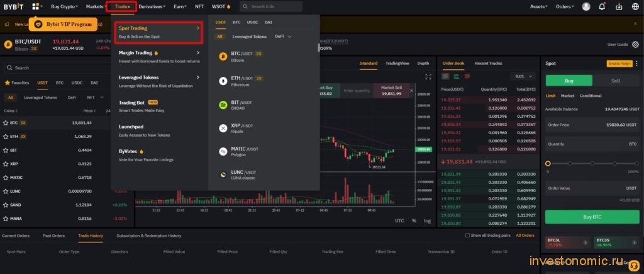
Task: Click the Ripple XRP coin icon in dropdown
Action: click(223, 128)
